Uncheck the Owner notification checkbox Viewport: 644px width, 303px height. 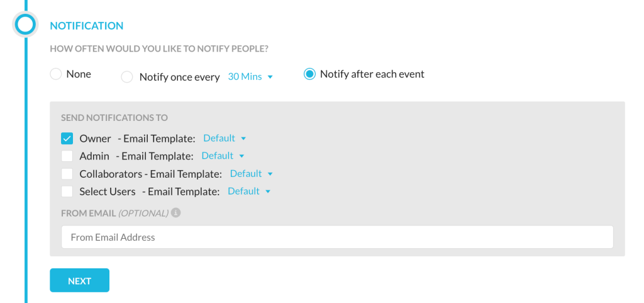[x=67, y=139]
